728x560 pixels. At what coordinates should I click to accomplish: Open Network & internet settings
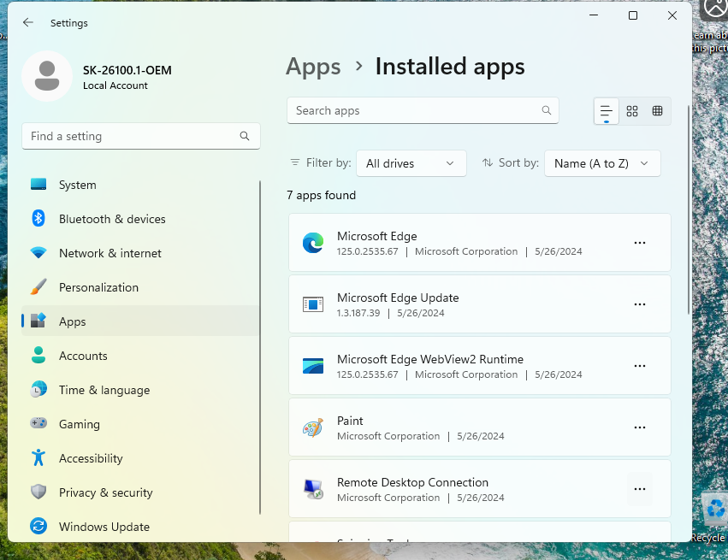[x=140, y=253]
